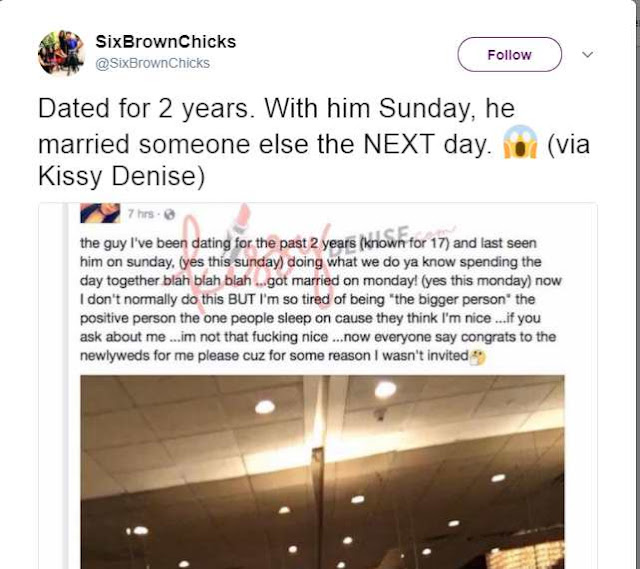
Task: Click the Kissy script watermark logo
Action: click(257, 253)
